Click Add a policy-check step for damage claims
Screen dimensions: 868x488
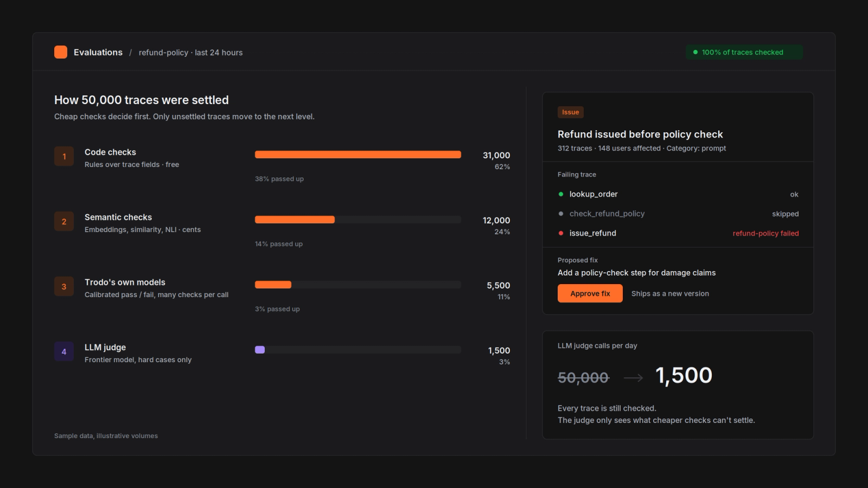[x=636, y=273]
